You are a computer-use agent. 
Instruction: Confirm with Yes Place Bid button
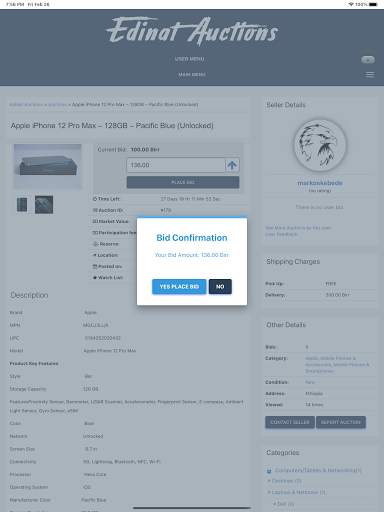tap(179, 287)
